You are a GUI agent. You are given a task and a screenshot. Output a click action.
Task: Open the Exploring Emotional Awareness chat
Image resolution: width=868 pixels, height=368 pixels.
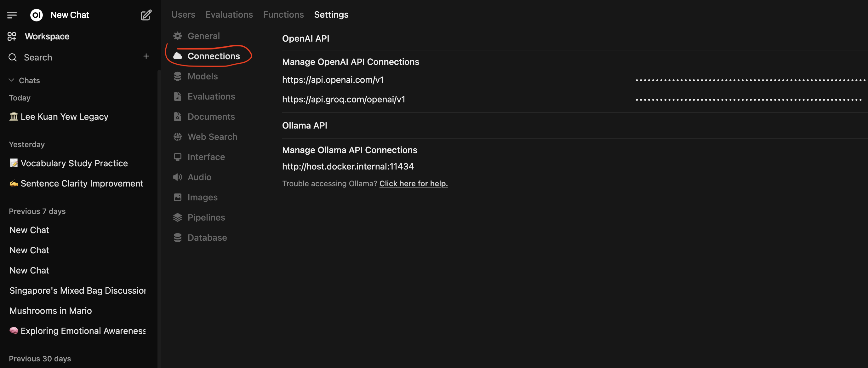point(78,331)
